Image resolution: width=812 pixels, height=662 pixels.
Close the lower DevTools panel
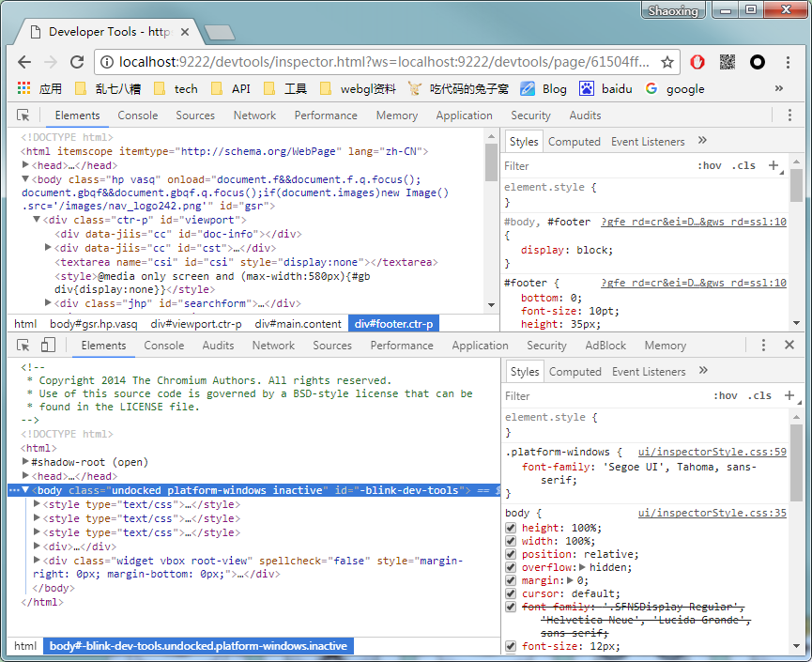click(x=789, y=345)
